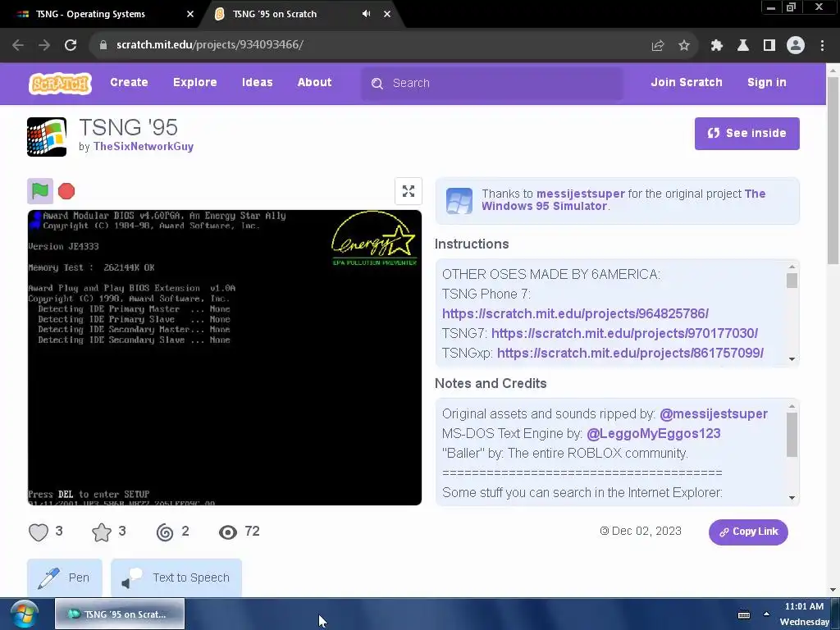The width and height of the screenshot is (840, 630).
Task: Click the address bar URL
Action: click(210, 45)
